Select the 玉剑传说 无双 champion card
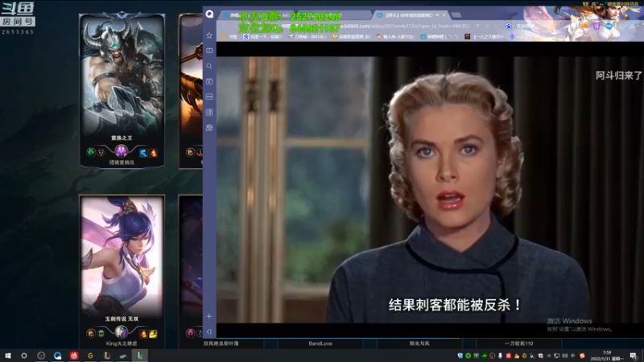This screenshot has height=362, width=644. (x=122, y=272)
